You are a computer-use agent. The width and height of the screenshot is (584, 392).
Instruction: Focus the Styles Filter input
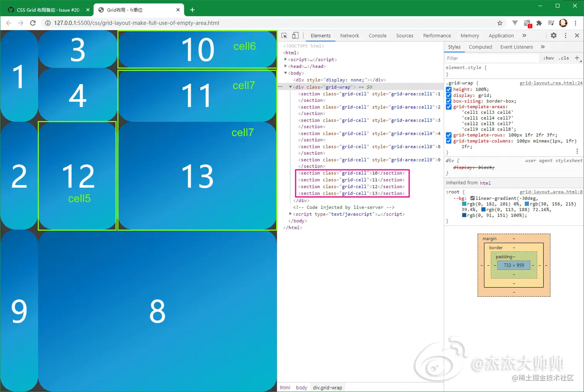(492, 58)
